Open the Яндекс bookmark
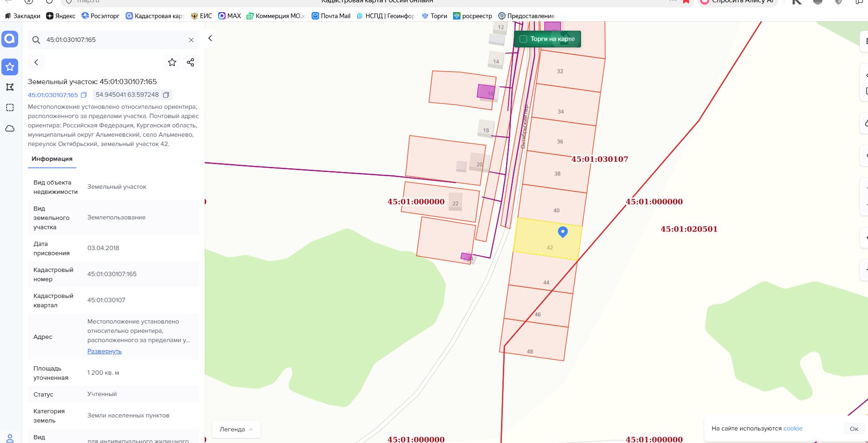Viewport: 868px width, 443px height. click(x=60, y=16)
